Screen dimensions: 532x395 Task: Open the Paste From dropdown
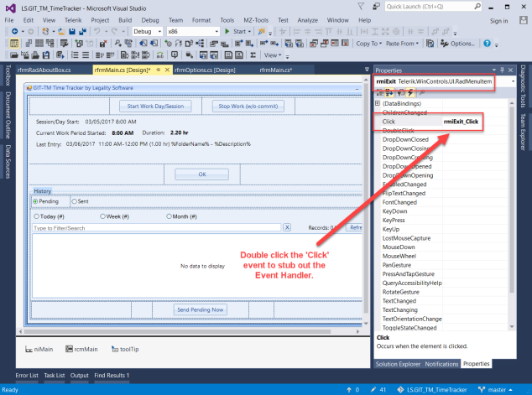(x=402, y=44)
